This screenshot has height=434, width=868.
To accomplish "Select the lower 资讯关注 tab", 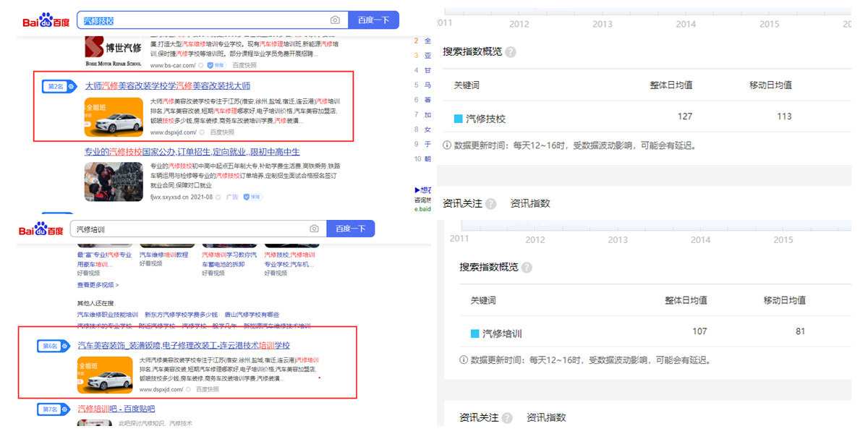I will [x=479, y=417].
